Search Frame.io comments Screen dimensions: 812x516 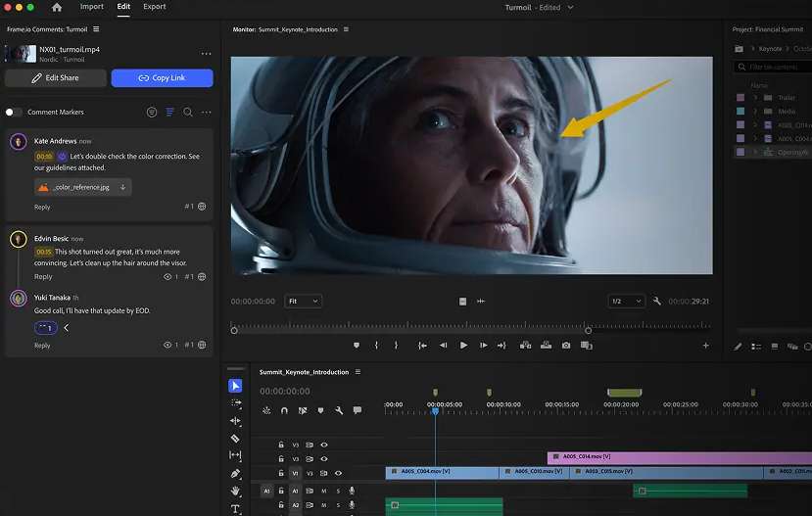pyautogui.click(x=188, y=112)
